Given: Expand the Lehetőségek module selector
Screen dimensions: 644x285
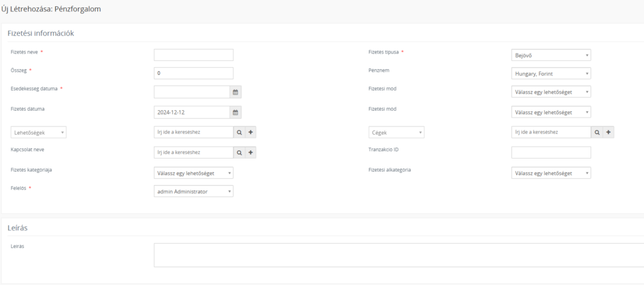Looking at the screenshot, I should click(38, 132).
